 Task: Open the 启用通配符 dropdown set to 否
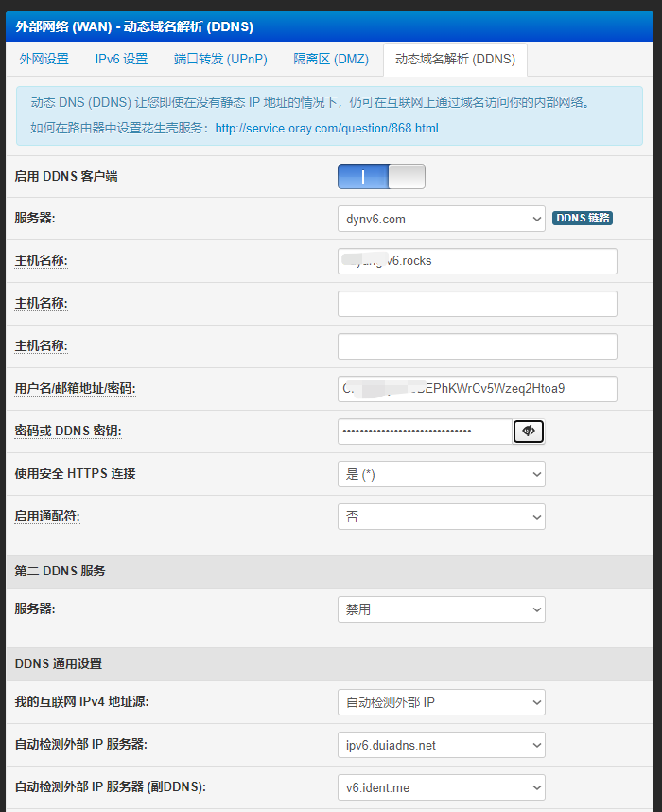click(441, 516)
